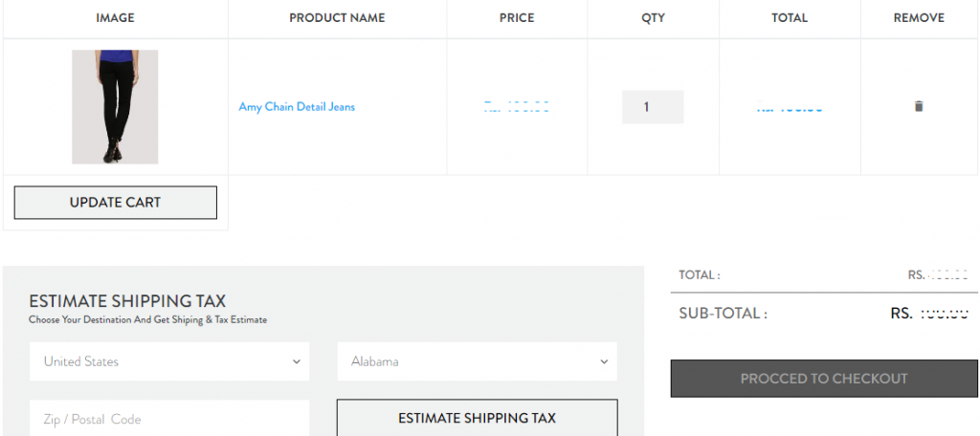Open the United States country dropdown

169,361
